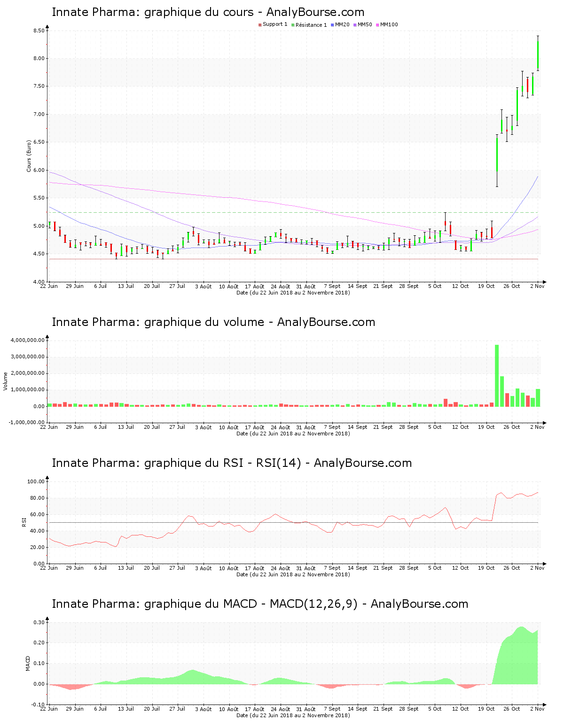Click the date range caption under the price chart
Viewport: 564px width, 728px height.
[293, 293]
